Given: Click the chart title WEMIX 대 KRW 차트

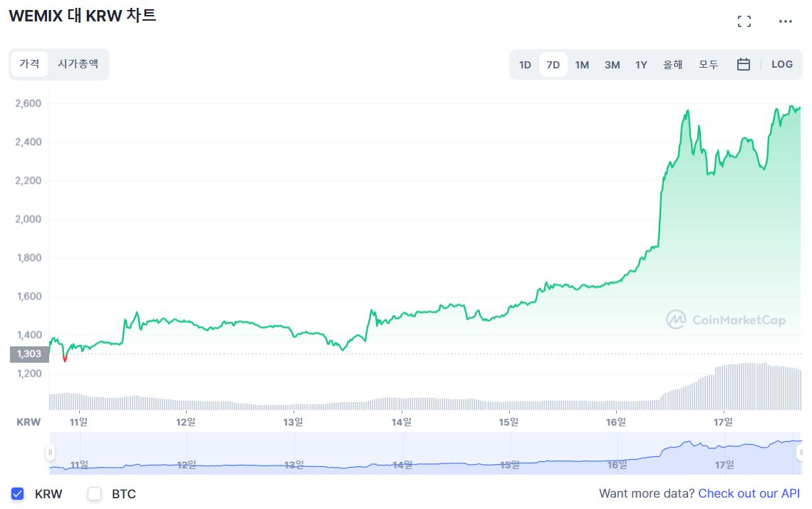Looking at the screenshot, I should click(83, 16).
